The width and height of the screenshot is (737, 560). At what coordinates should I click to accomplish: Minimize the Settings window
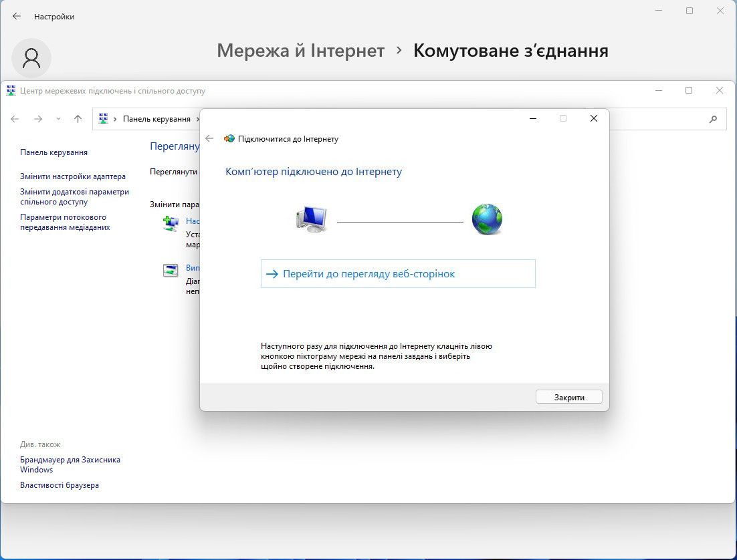[659, 11]
